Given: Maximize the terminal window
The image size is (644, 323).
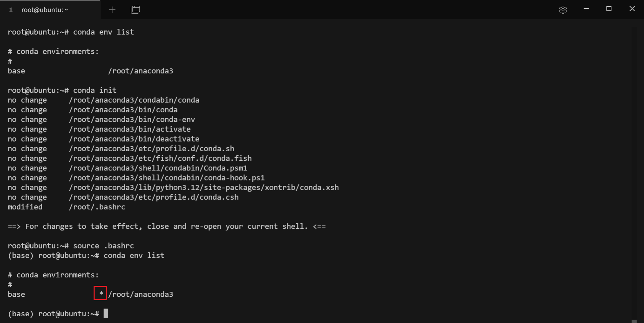Looking at the screenshot, I should tap(609, 9).
